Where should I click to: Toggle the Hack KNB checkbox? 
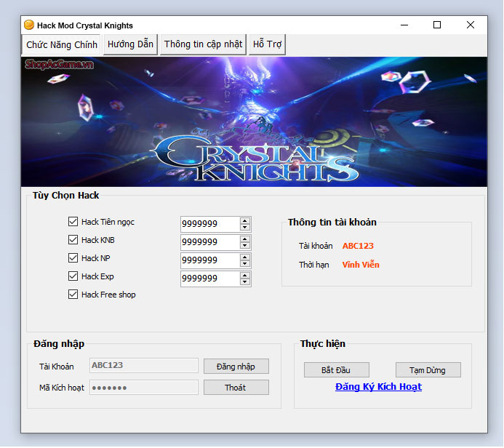point(73,240)
